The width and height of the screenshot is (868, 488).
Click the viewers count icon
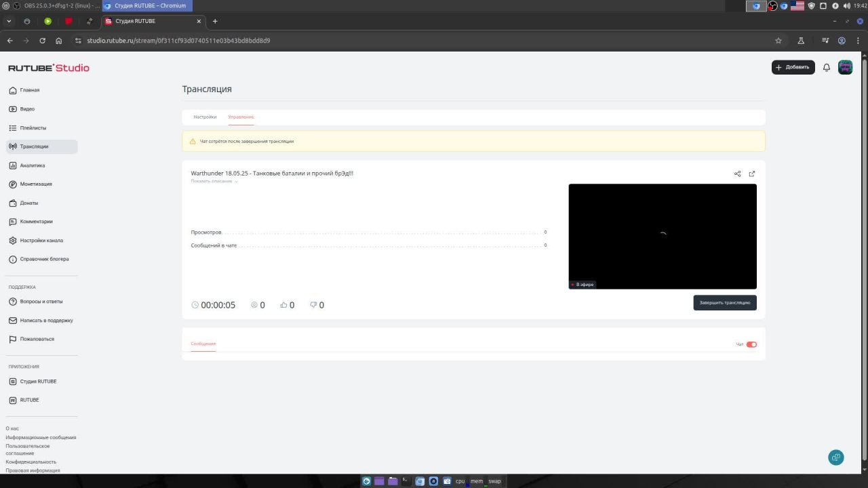point(255,305)
